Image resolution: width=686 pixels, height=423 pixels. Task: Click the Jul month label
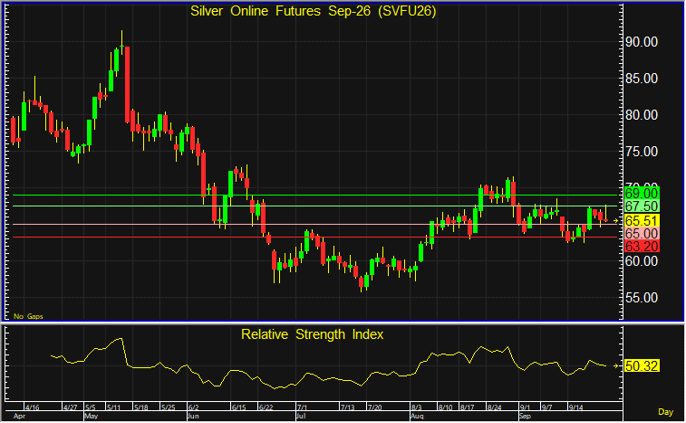[x=301, y=416]
